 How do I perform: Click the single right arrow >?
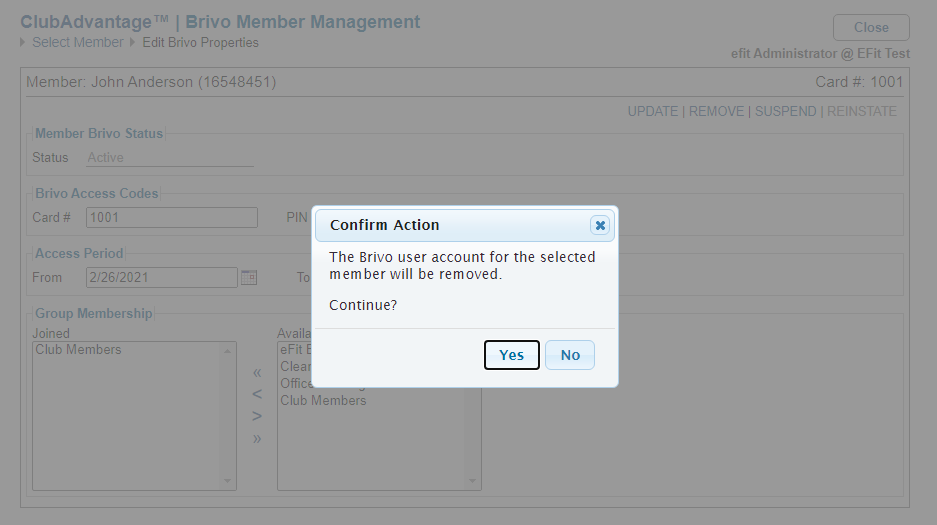257,416
